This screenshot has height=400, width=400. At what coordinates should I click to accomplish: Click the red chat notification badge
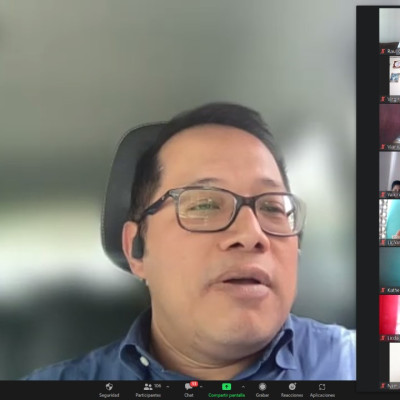tap(194, 384)
